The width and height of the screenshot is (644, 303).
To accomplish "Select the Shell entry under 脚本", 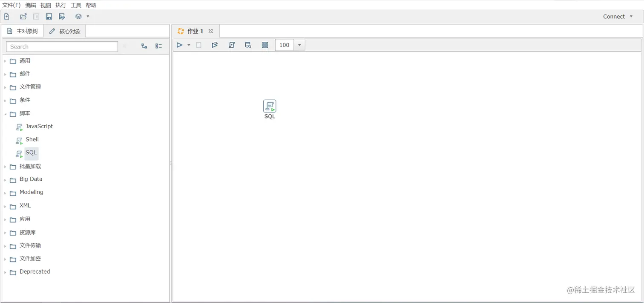I will click(32, 139).
